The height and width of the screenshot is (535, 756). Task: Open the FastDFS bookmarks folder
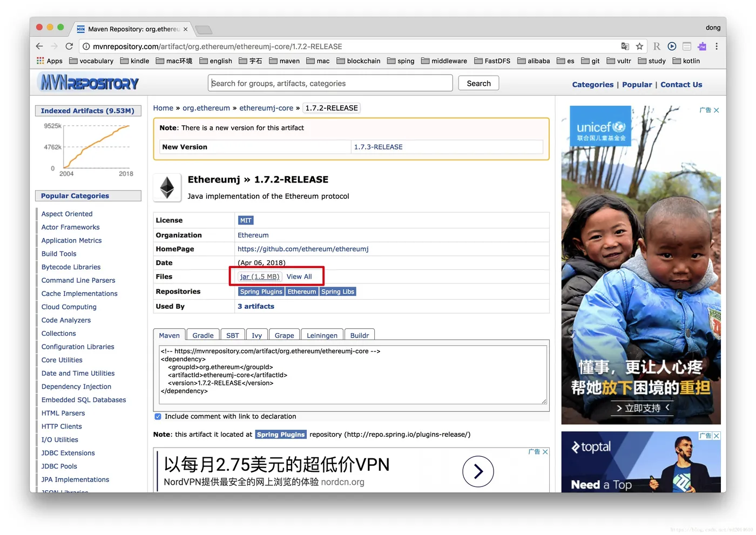(492, 61)
